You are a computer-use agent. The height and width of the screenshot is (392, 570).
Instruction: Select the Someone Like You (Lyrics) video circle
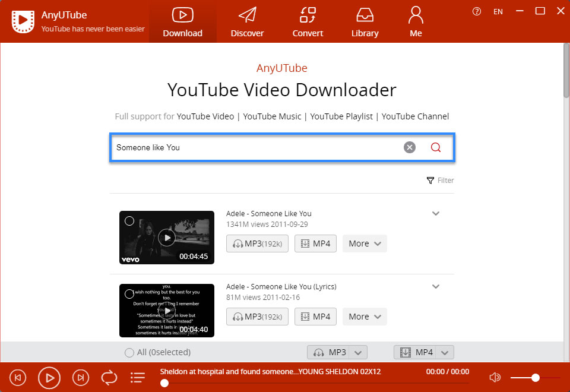pos(129,294)
